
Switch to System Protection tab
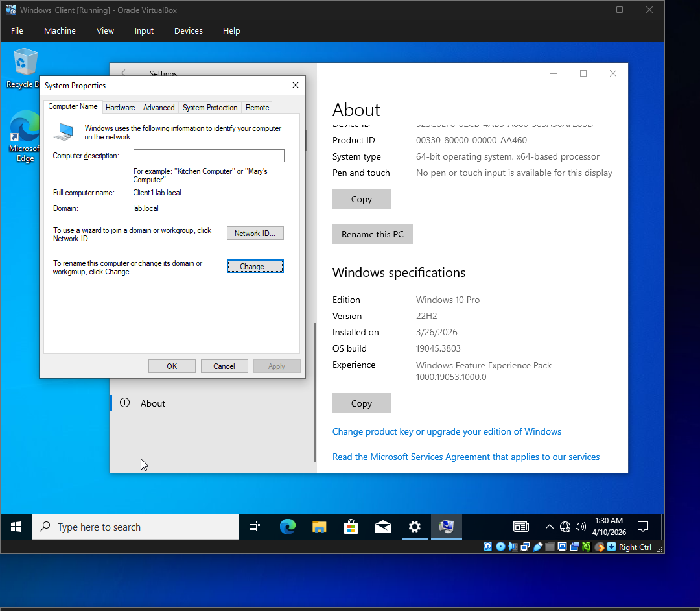pyautogui.click(x=210, y=108)
